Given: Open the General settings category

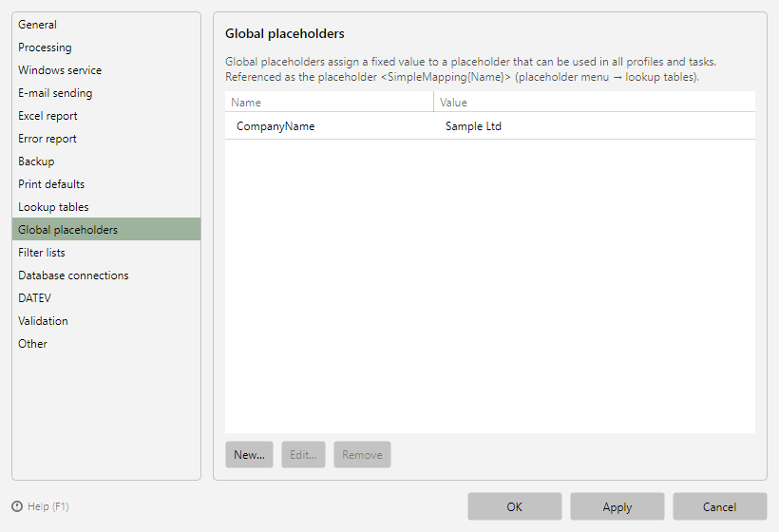Looking at the screenshot, I should [x=106, y=25].
